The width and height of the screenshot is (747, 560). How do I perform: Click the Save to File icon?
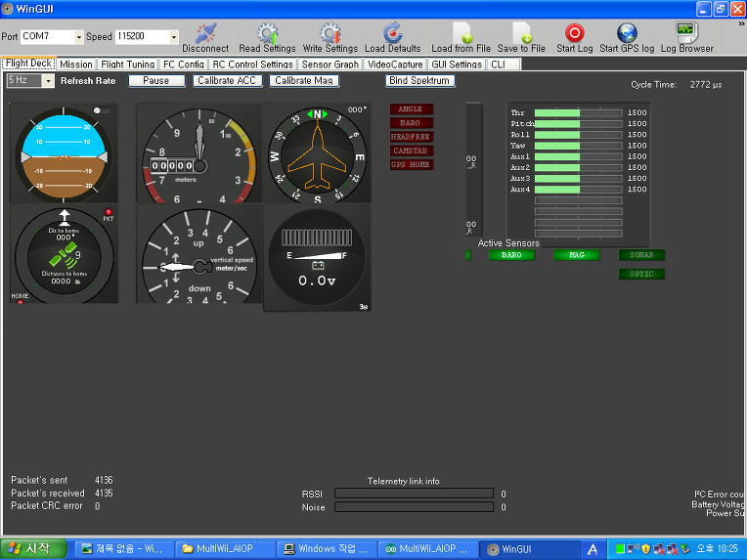click(x=521, y=33)
